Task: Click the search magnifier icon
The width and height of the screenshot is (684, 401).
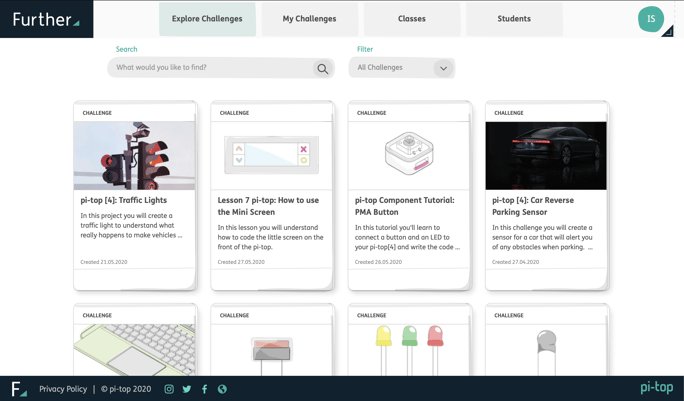Action: tap(323, 69)
